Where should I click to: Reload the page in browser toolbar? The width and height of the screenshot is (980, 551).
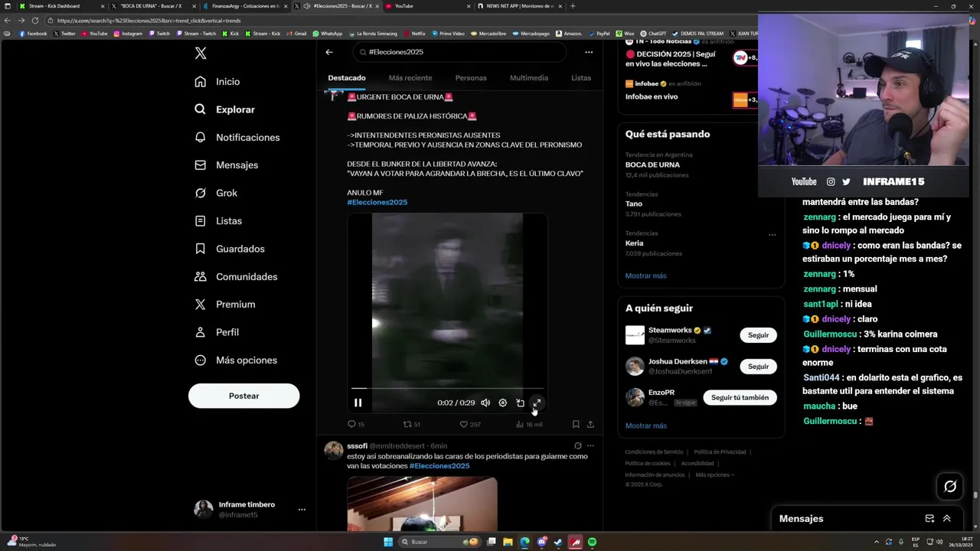35,21
